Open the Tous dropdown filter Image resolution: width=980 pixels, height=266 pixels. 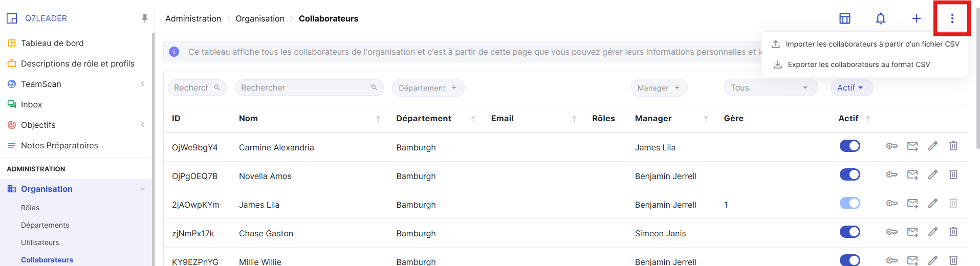click(x=770, y=88)
